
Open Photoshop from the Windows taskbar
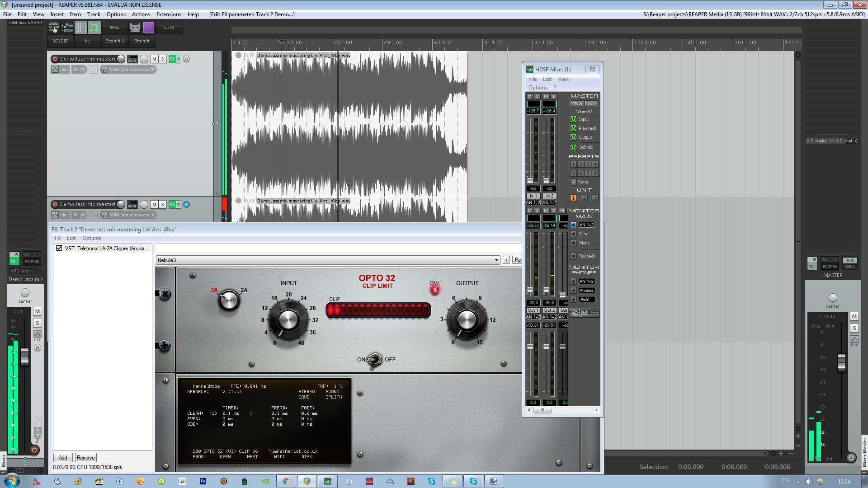pyautogui.click(x=203, y=481)
